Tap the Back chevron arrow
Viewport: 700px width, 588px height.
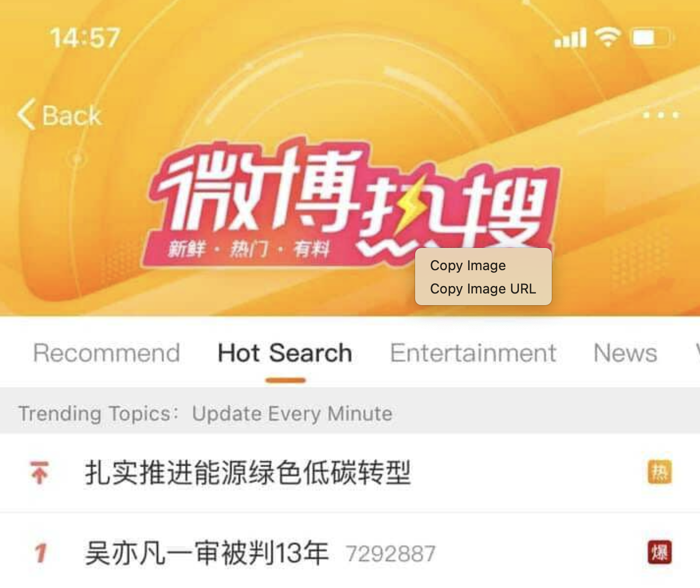[x=26, y=114]
